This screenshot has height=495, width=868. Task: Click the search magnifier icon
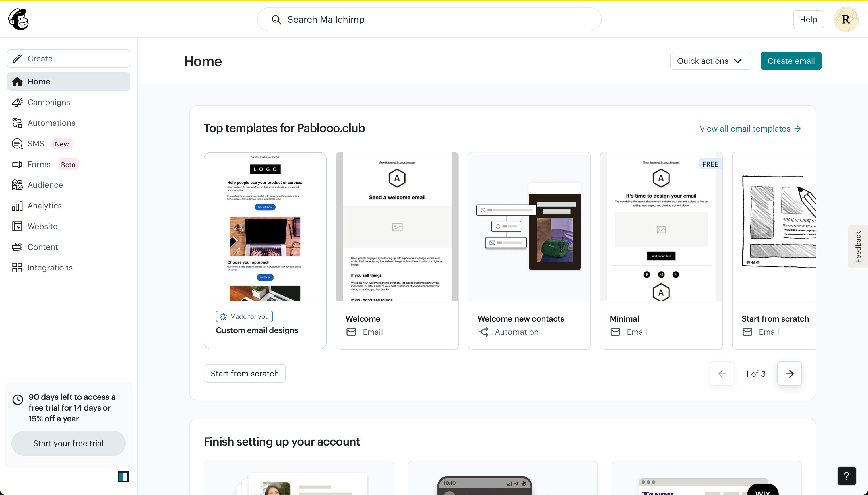[276, 20]
